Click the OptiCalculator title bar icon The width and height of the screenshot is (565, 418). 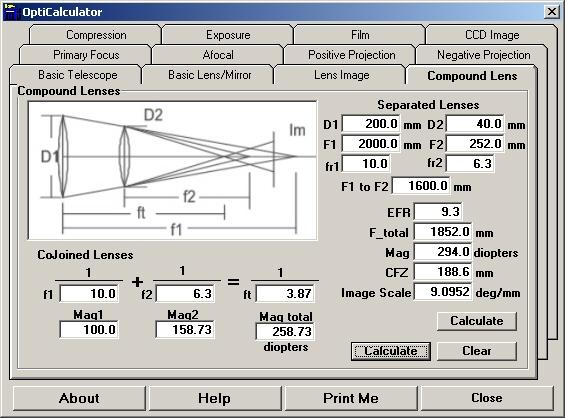[x=11, y=12]
